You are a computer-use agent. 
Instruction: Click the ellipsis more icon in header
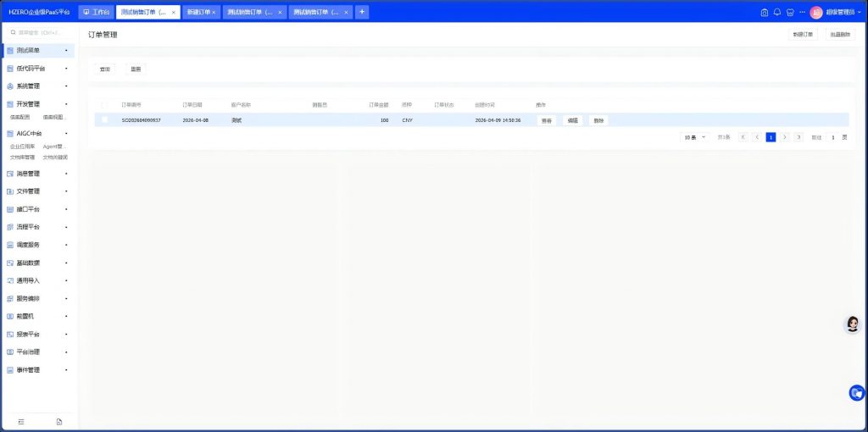pos(803,13)
